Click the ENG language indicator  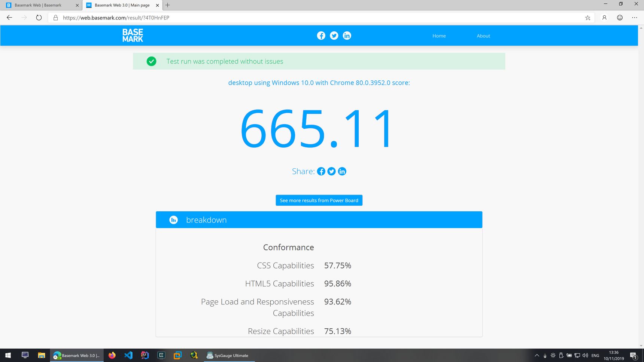click(x=595, y=356)
